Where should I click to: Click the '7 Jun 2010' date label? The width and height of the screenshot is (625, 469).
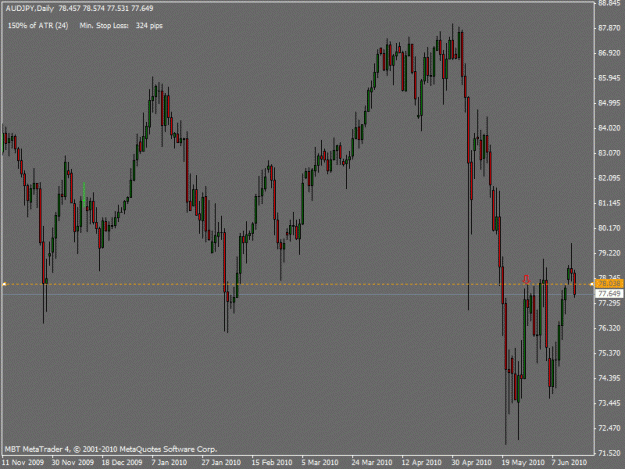(x=569, y=463)
